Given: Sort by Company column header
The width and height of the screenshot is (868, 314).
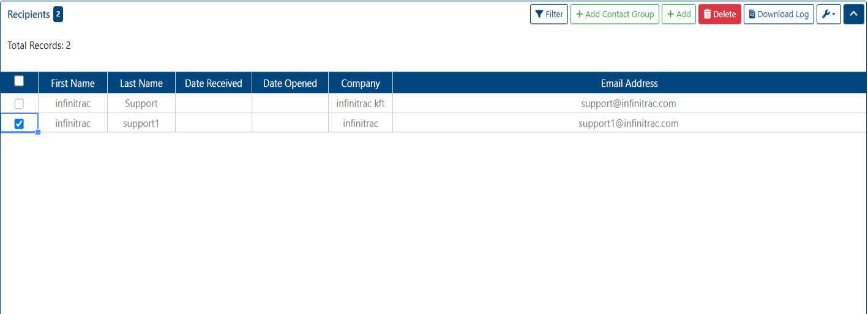Looking at the screenshot, I should [361, 83].
